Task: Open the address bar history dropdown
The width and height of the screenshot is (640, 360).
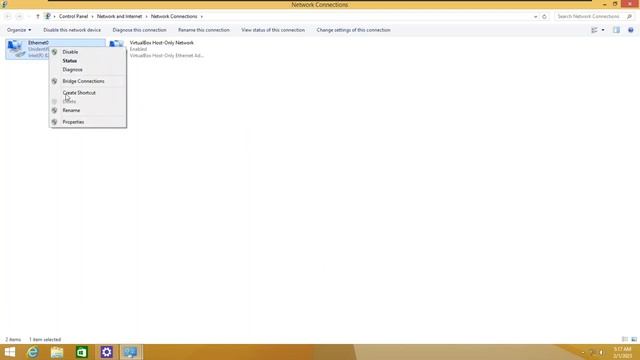Action: 535,17
